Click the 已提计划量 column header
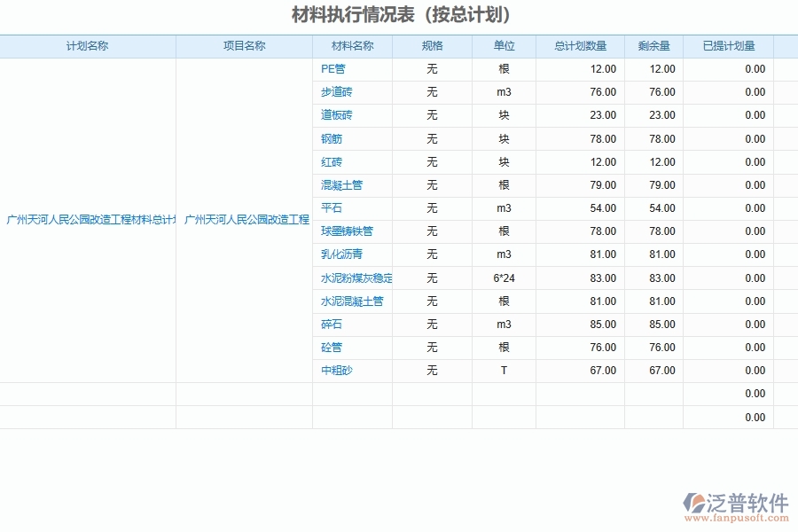Image resolution: width=798 pixels, height=532 pixels. (x=728, y=46)
